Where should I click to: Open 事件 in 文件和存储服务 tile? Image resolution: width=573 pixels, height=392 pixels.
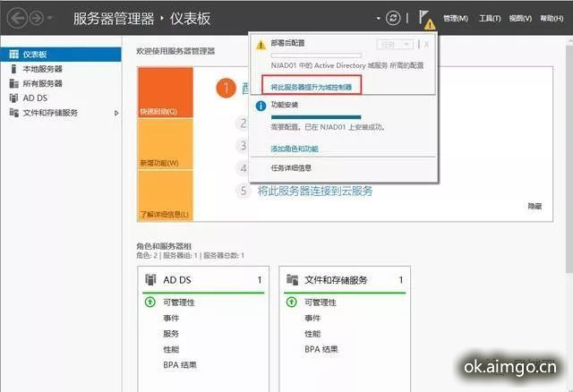[312, 319]
